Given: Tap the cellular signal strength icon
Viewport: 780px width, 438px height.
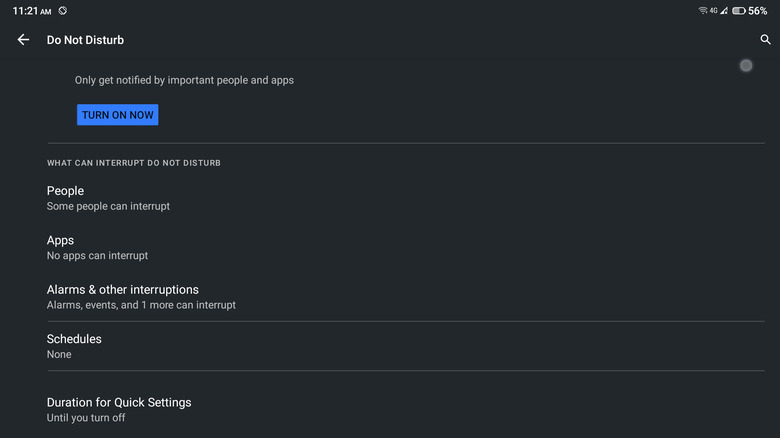Looking at the screenshot, I should [724, 11].
